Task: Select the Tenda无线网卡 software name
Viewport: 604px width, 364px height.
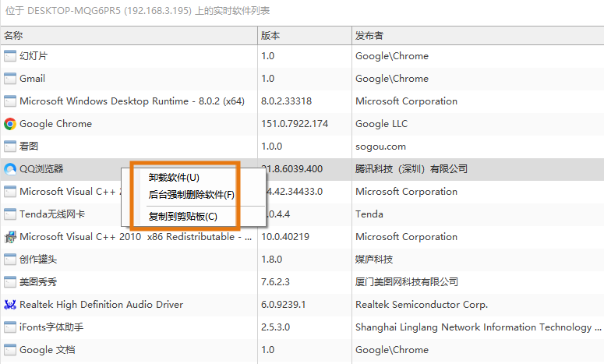Action: (52, 214)
